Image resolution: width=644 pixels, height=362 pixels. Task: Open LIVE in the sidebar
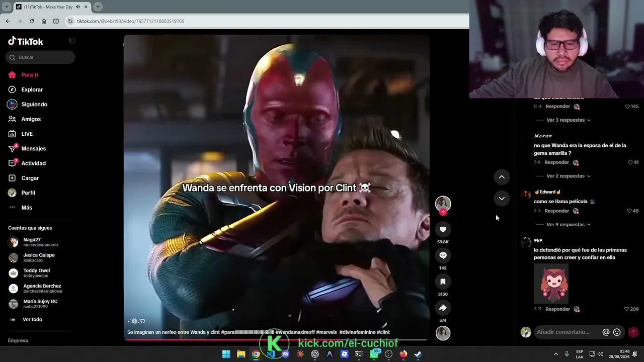tap(27, 134)
